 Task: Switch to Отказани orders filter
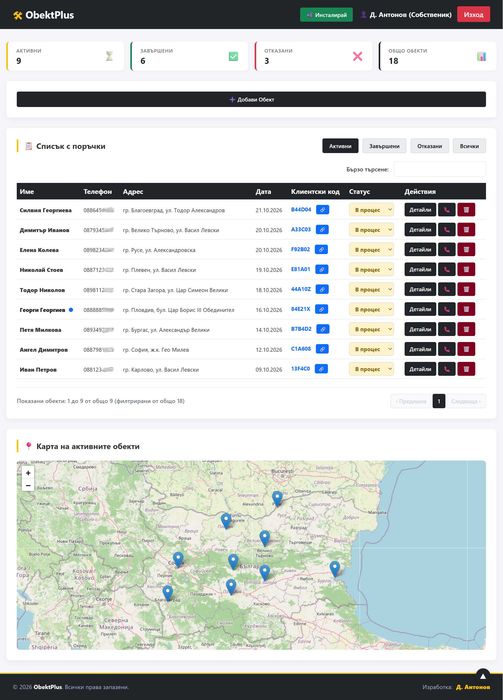coord(429,146)
